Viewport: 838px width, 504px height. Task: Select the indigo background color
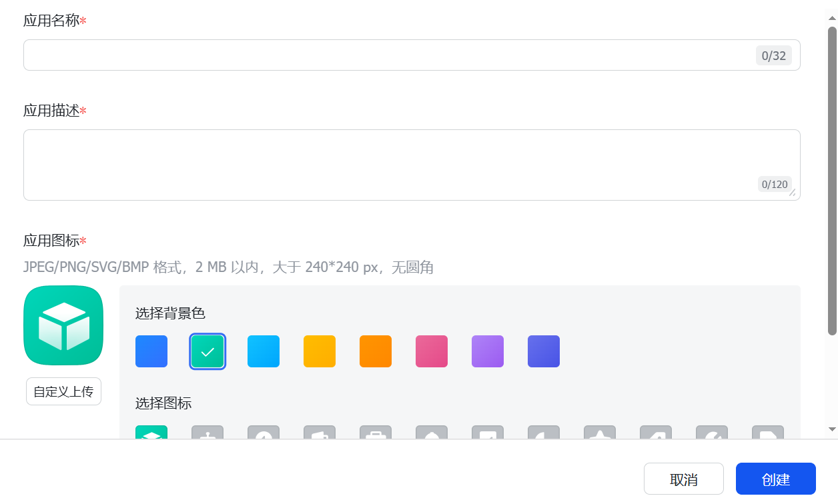click(x=544, y=351)
